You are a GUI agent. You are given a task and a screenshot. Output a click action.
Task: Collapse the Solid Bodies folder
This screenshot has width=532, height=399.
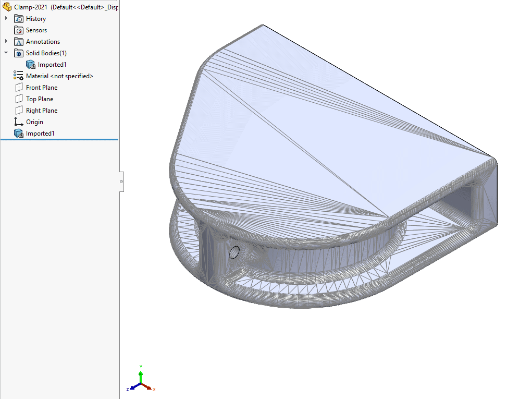[x=5, y=53]
